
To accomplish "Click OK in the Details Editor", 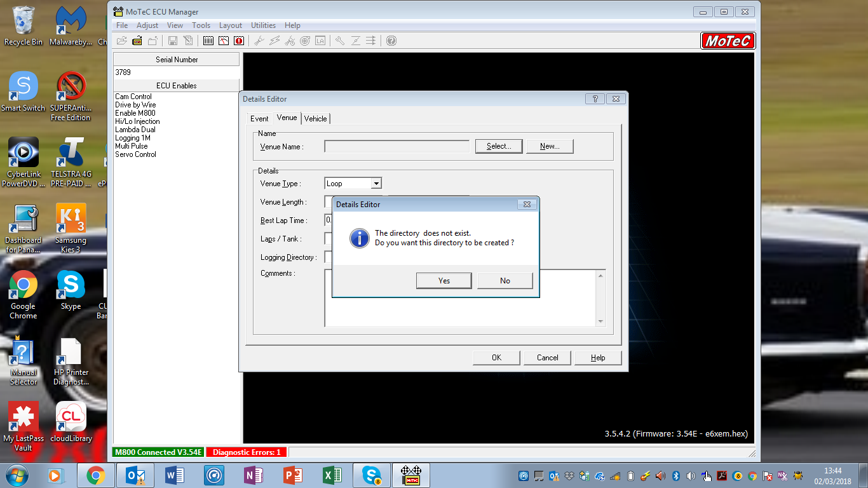I will (496, 358).
